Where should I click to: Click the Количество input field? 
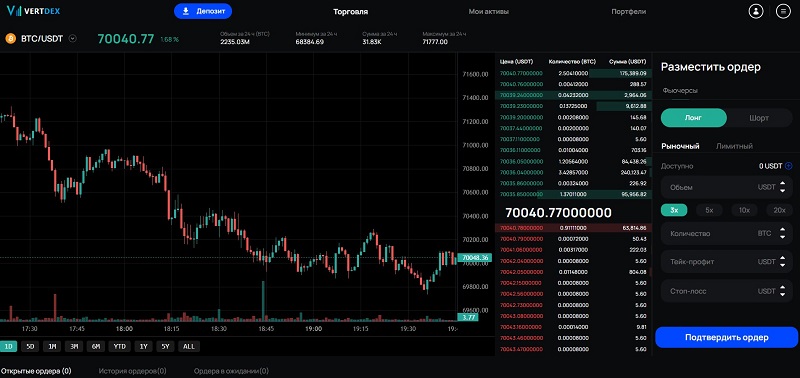727,233
